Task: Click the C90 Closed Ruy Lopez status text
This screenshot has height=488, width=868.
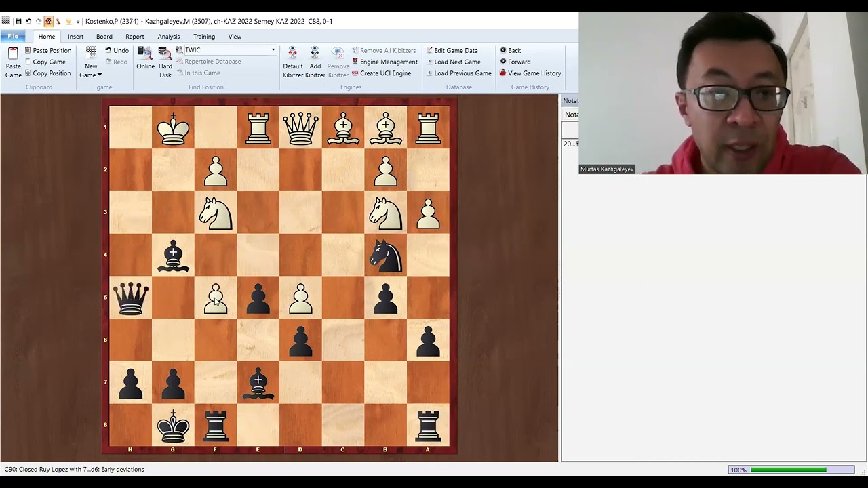Action: 75,469
